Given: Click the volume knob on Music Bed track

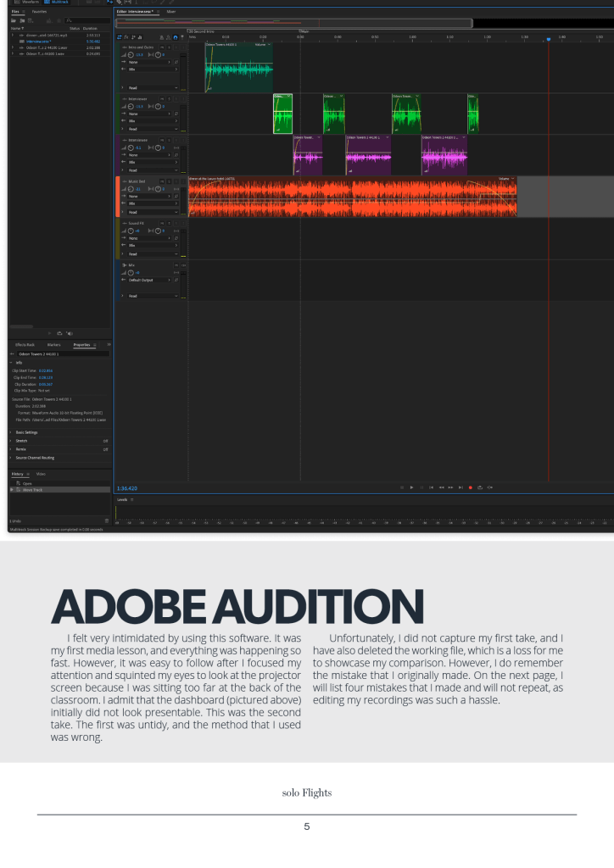Looking at the screenshot, I should pyautogui.click(x=132, y=189).
